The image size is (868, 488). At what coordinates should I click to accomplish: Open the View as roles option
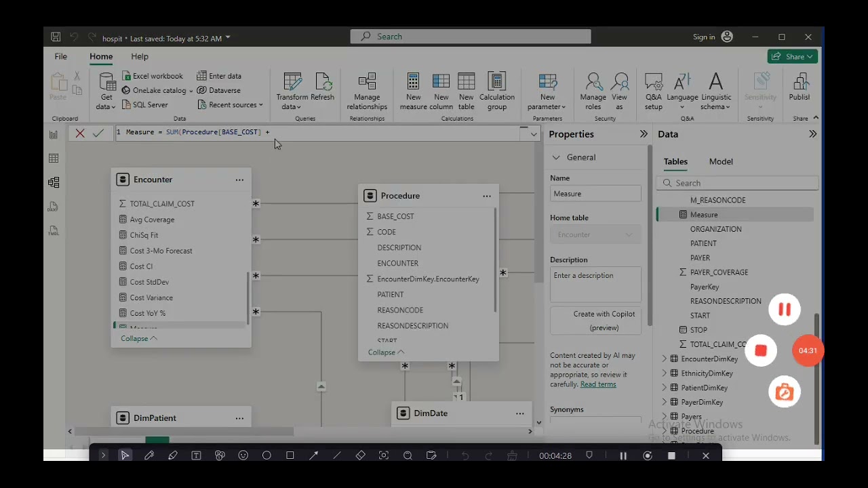pyautogui.click(x=619, y=91)
